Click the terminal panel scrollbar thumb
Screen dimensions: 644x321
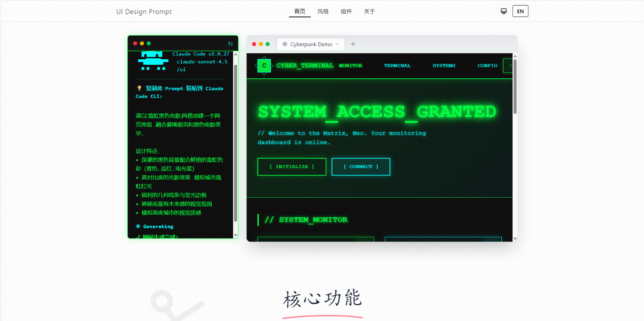point(235,143)
